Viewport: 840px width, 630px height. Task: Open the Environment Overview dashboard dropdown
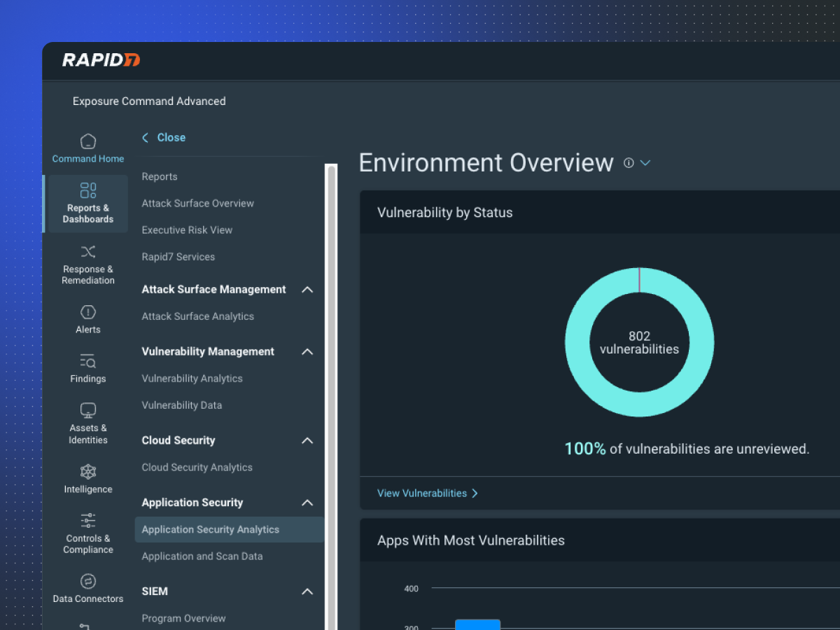pyautogui.click(x=645, y=163)
